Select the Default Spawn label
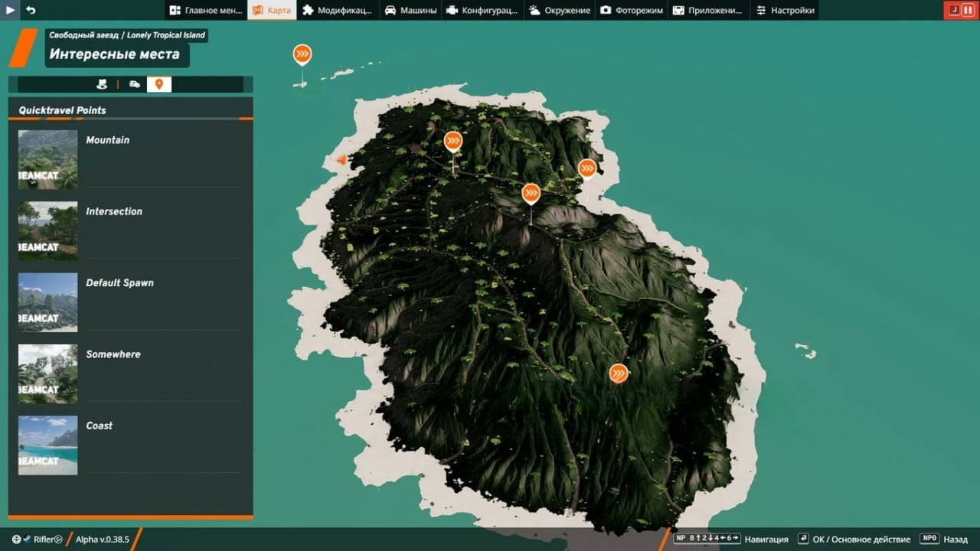Screen dimensions: 980x551 point(119,283)
